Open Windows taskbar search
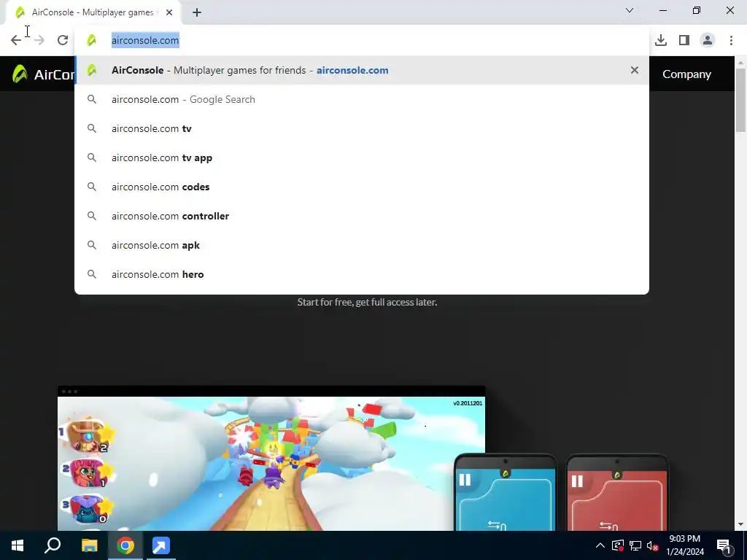This screenshot has height=560, width=747. coord(53,545)
